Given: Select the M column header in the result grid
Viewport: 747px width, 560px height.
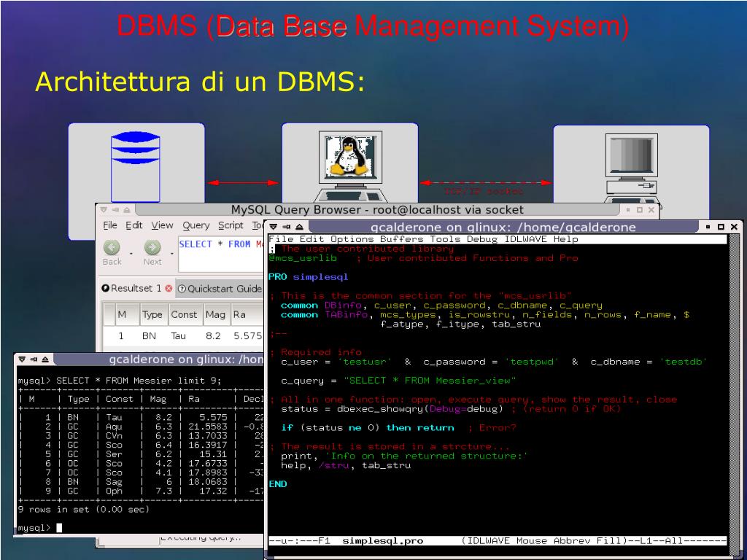Looking at the screenshot, I should click(x=122, y=314).
